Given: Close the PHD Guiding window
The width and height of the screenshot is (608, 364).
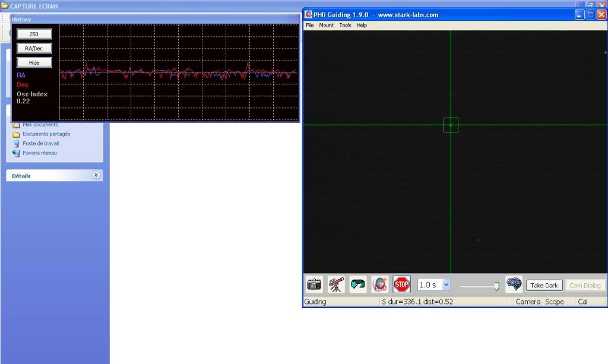Looking at the screenshot, I should tap(601, 15).
